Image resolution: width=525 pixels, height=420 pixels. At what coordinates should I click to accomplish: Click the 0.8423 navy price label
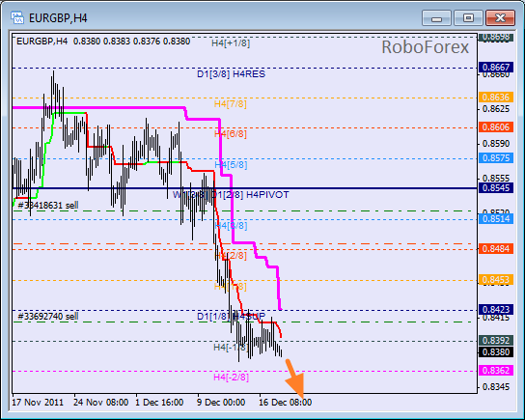[496, 309]
